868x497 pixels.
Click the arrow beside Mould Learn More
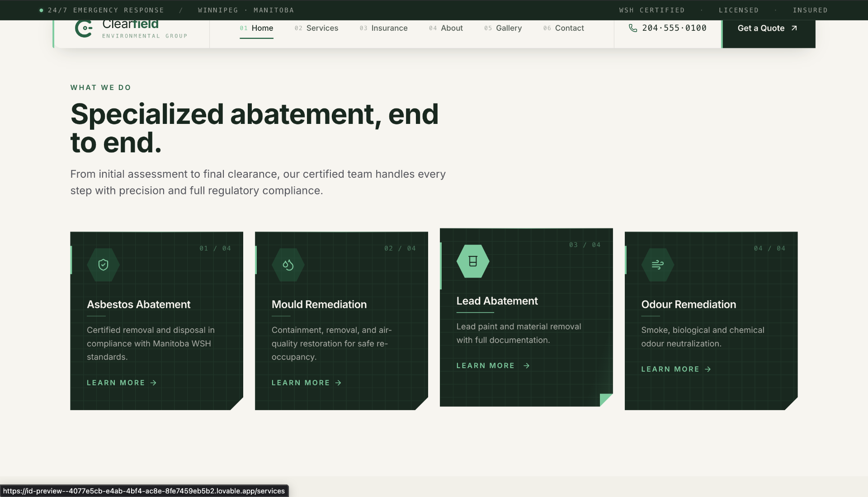[x=338, y=383]
